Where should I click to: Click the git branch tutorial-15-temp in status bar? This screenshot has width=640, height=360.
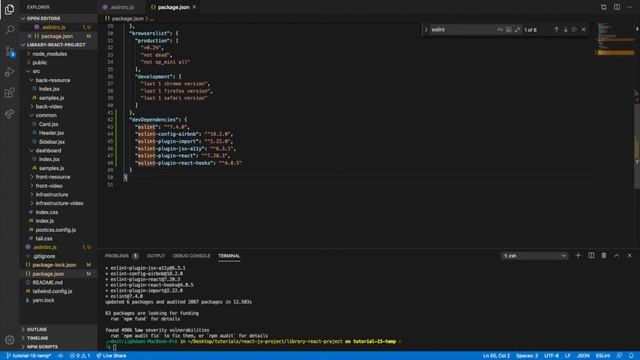[29, 356]
